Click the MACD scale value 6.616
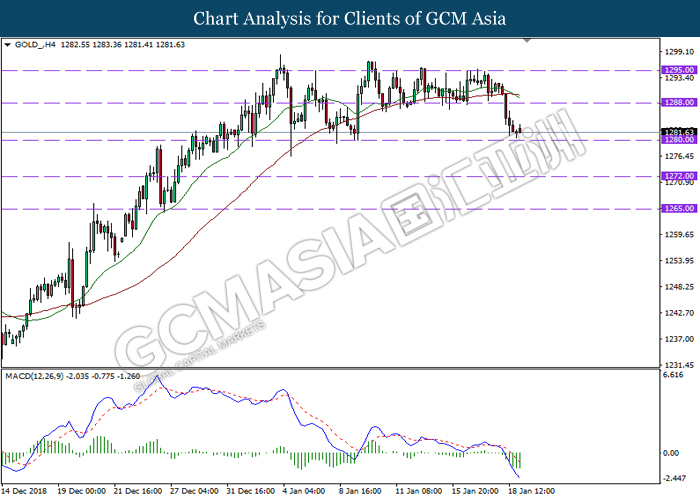Image resolution: width=700 pixels, height=500 pixels. click(673, 375)
